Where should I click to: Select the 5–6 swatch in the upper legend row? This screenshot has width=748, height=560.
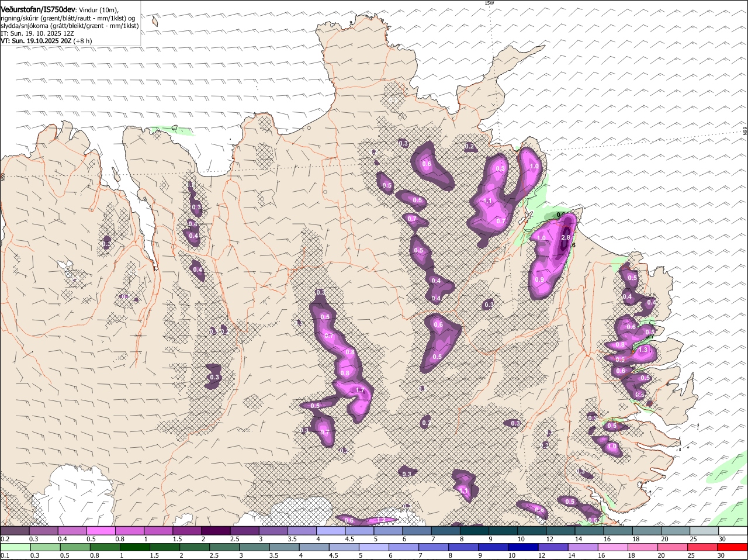click(388, 531)
